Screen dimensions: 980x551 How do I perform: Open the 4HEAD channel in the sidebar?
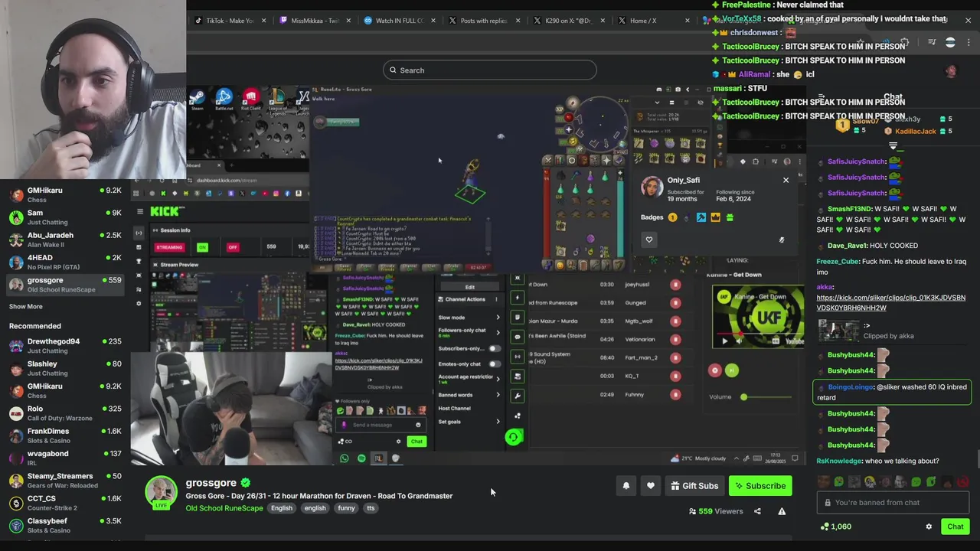[65, 262]
